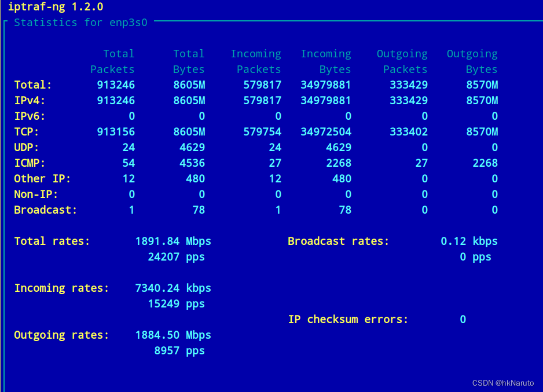Select TCP incoming packets value 579754
The image size is (543, 392).
pyautogui.click(x=262, y=131)
